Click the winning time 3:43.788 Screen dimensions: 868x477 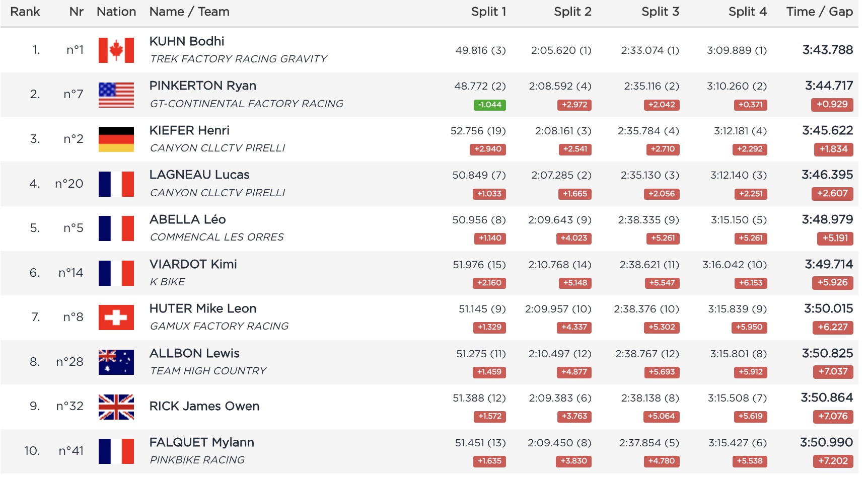827,50
